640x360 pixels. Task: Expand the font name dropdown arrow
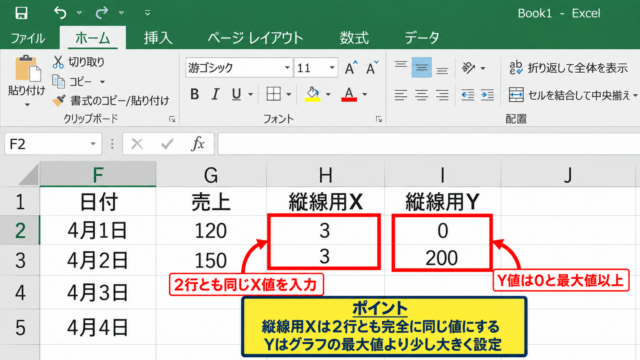point(287,68)
